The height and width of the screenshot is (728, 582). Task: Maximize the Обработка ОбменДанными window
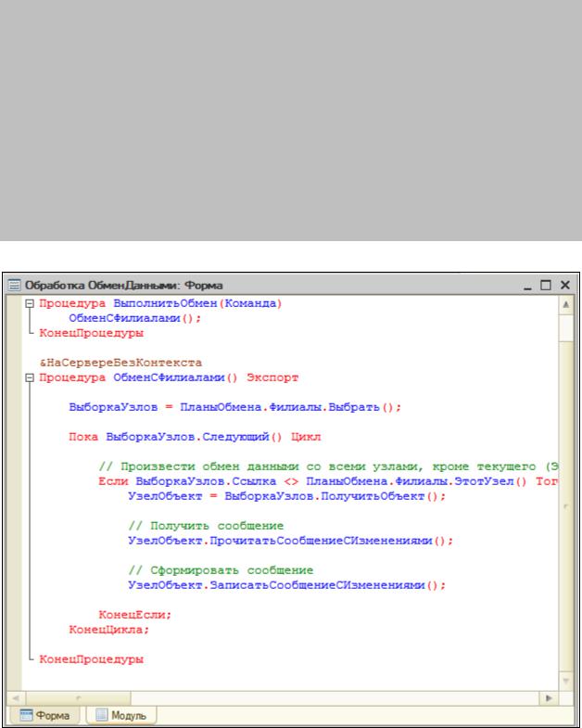(x=546, y=285)
